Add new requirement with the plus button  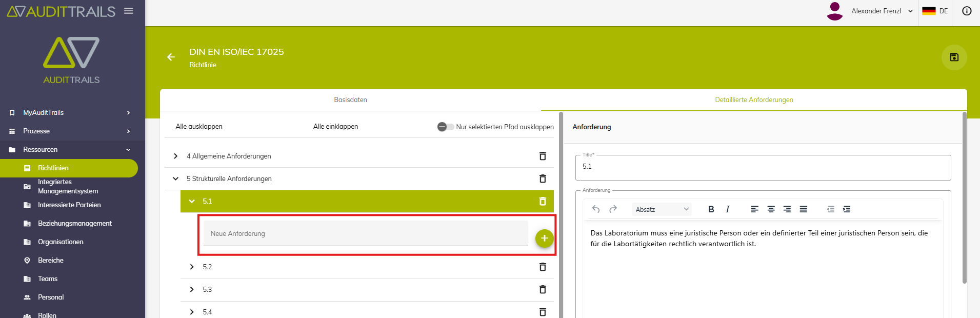point(544,238)
